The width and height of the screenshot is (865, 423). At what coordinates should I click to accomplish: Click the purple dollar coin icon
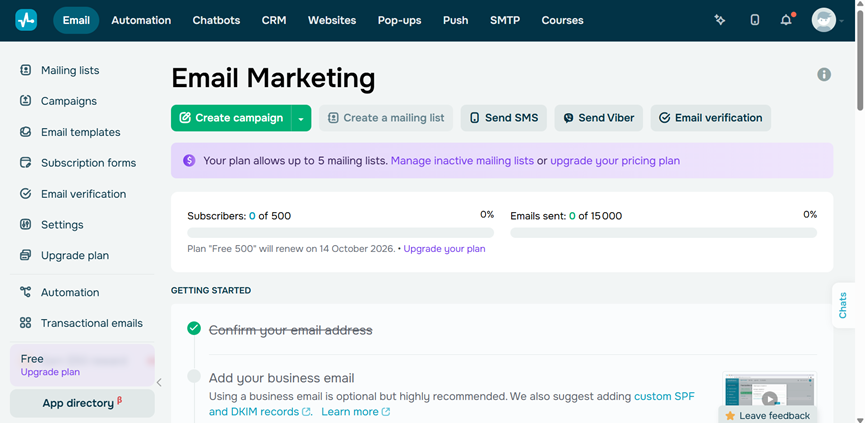coord(189,160)
